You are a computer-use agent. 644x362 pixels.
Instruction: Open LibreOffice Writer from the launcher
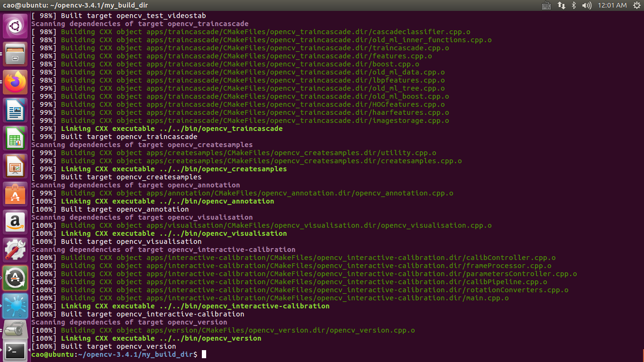[x=15, y=111]
